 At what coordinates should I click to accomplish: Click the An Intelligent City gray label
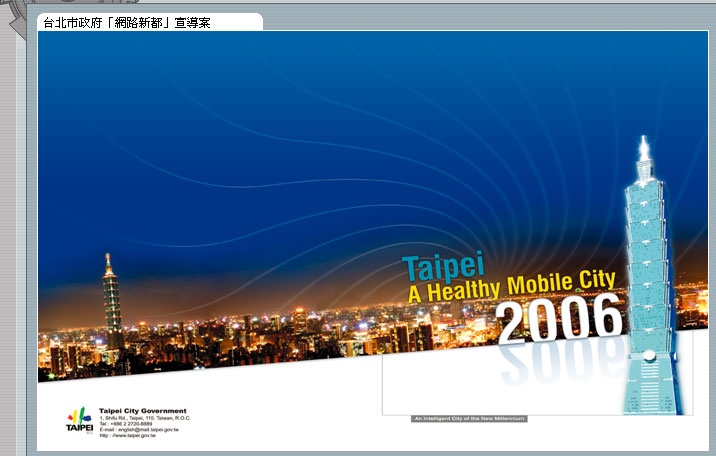point(469,419)
